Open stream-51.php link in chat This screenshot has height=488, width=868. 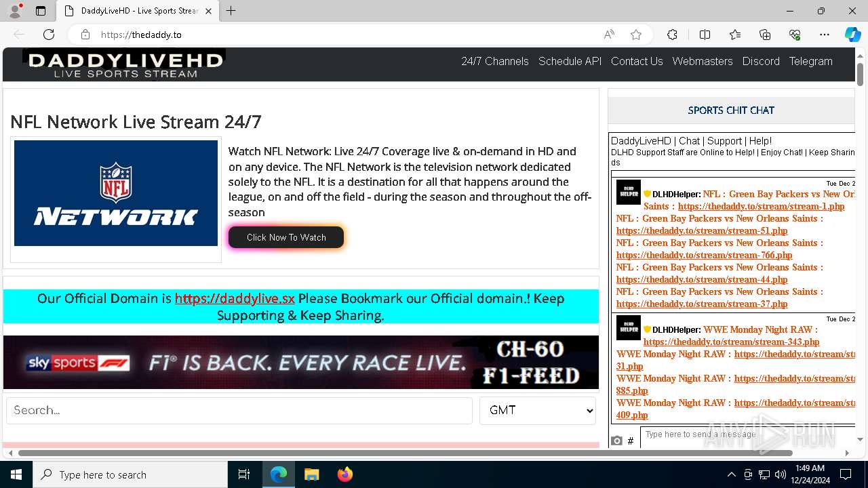702,230
